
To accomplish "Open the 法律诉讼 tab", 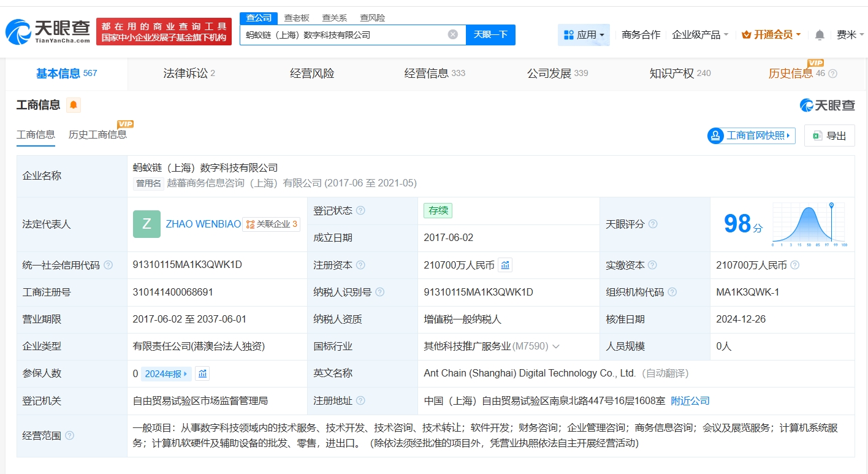I will pyautogui.click(x=189, y=74).
